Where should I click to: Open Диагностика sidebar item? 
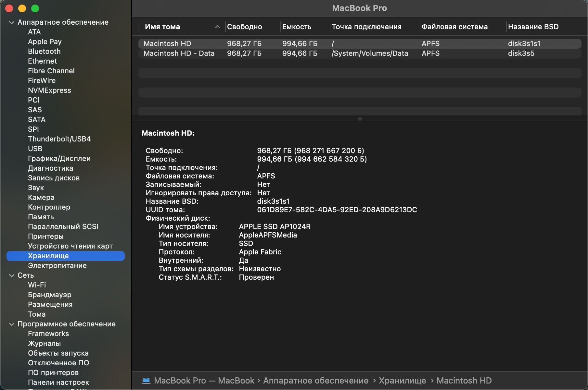pos(51,168)
